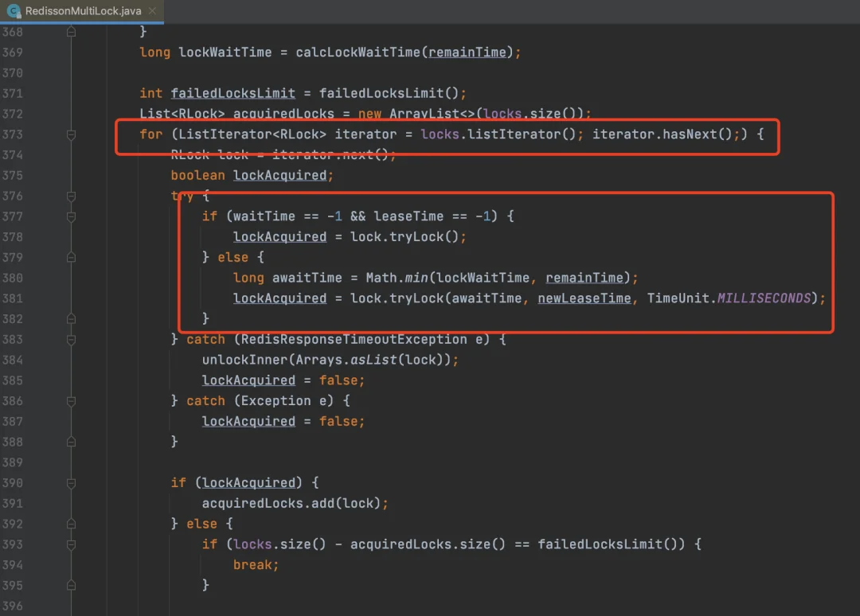This screenshot has width=860, height=616.
Task: Click waitTime in the if condition
Action: (264, 216)
